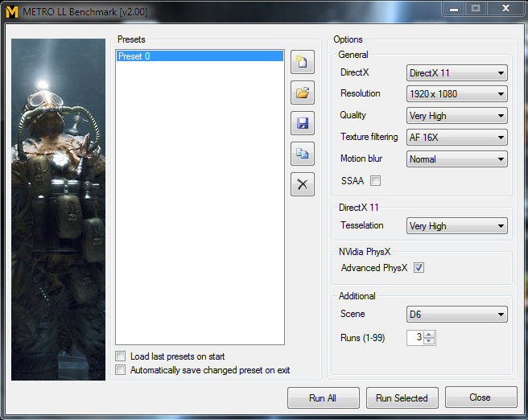
Task: Tick Automatically save changed preset on exit
Action: pyautogui.click(x=120, y=370)
